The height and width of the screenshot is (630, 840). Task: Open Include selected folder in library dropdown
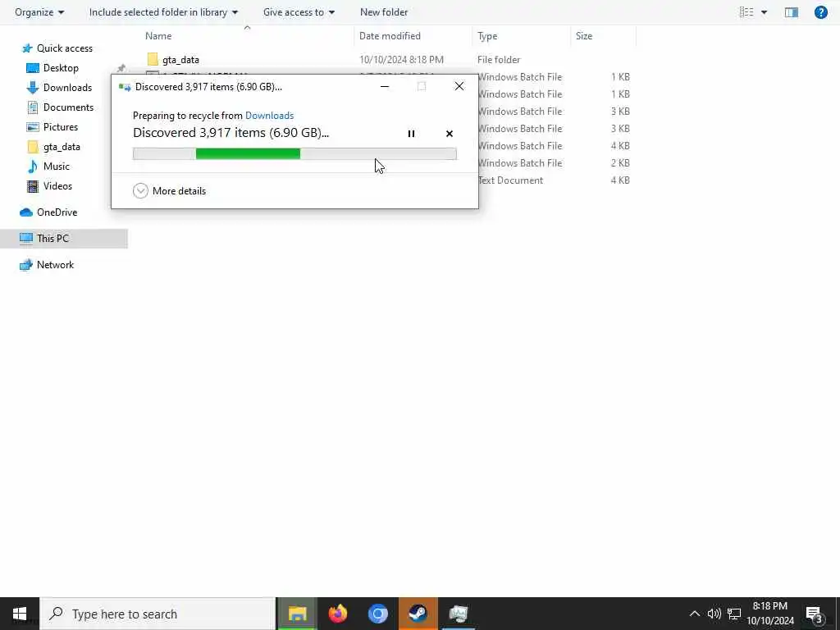coord(163,11)
